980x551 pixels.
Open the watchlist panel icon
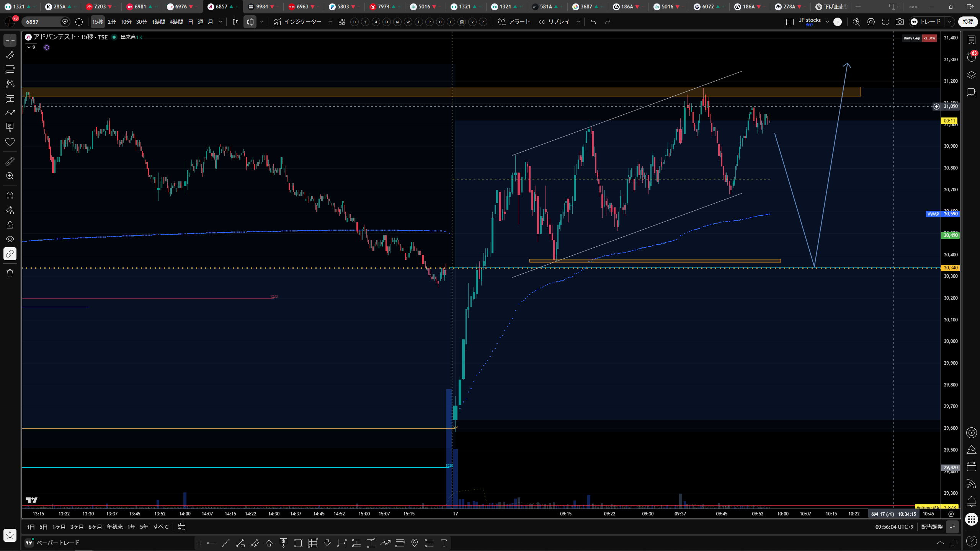click(x=972, y=40)
